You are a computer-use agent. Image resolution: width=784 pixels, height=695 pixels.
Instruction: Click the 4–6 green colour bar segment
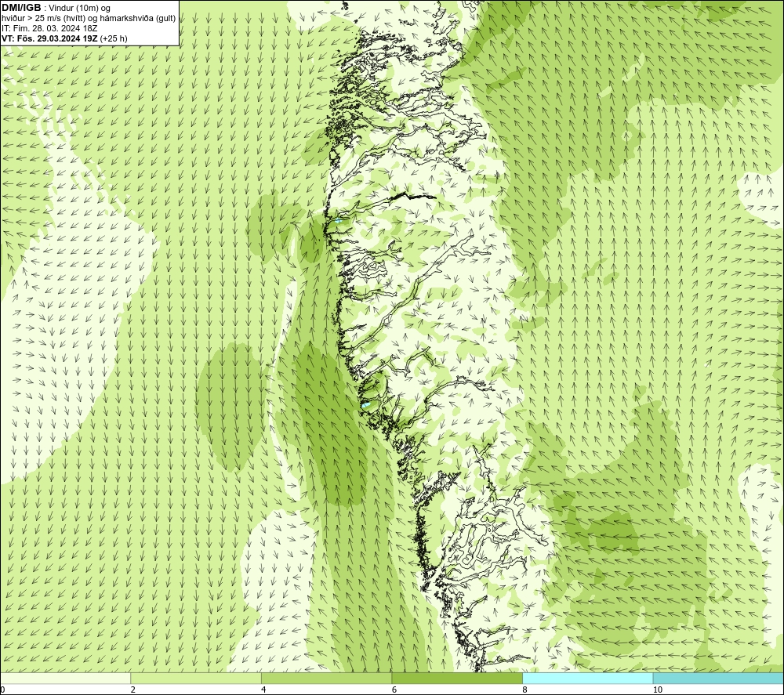pyautogui.click(x=326, y=678)
